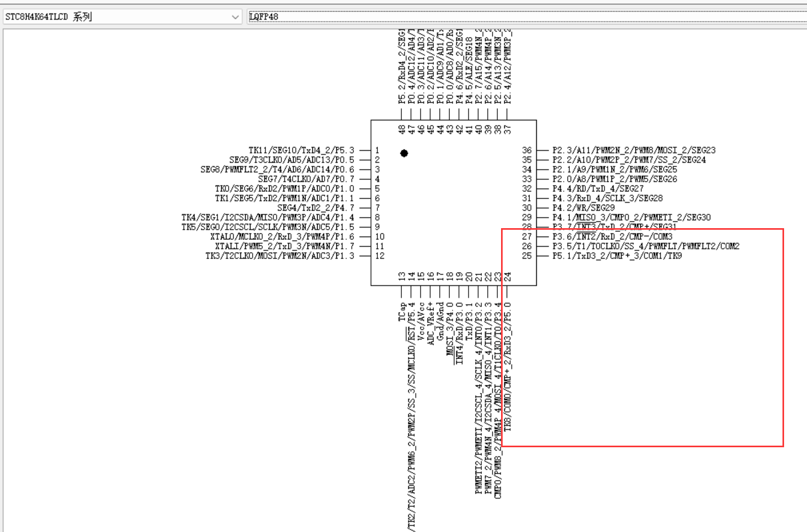Select pin 36 label P2.3/A11/PWM2N_2/PWM8/MOSI_2/SEG23
The height and width of the screenshot is (532, 807).
tap(634, 150)
